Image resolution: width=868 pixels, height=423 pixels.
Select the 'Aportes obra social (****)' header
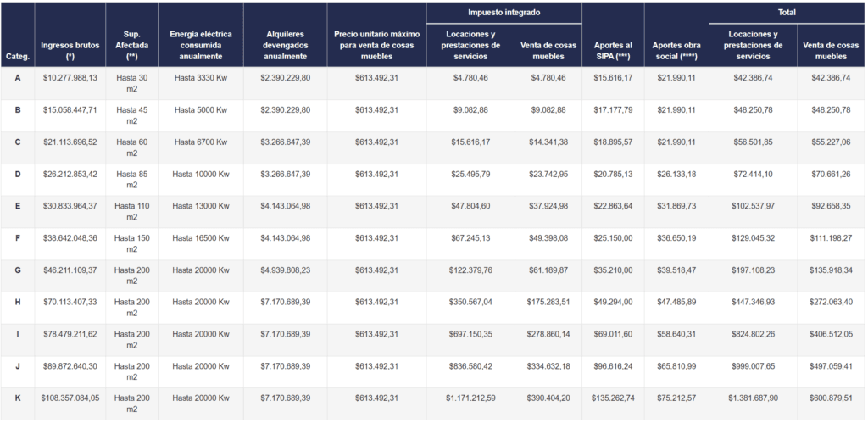675,50
